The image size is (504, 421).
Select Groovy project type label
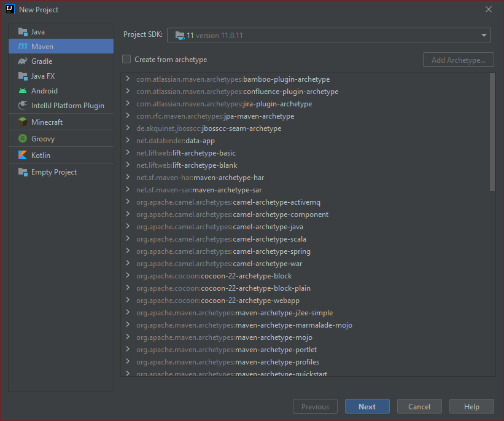[x=43, y=139]
